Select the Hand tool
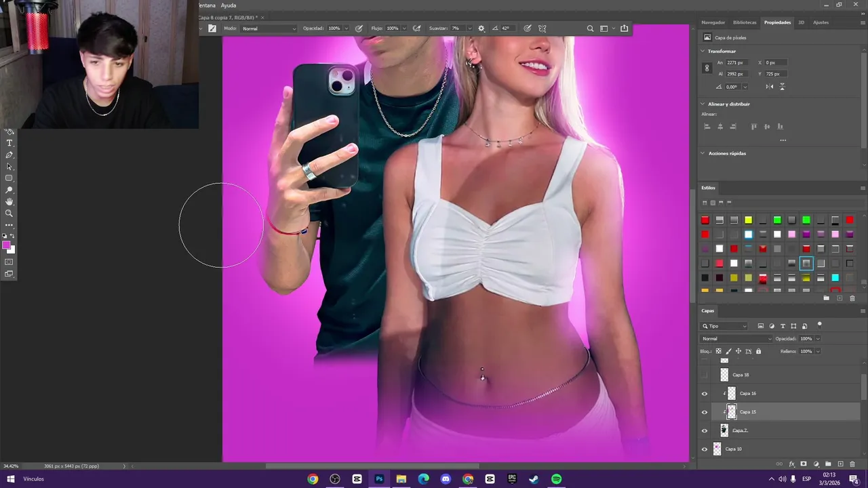This screenshot has height=488, width=868. (x=9, y=202)
